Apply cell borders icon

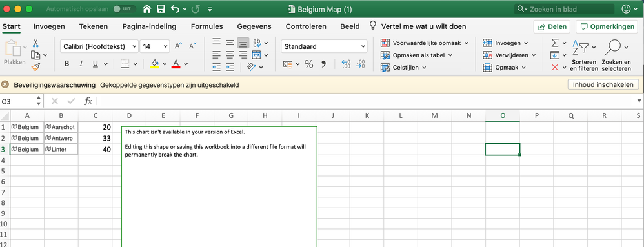click(125, 64)
